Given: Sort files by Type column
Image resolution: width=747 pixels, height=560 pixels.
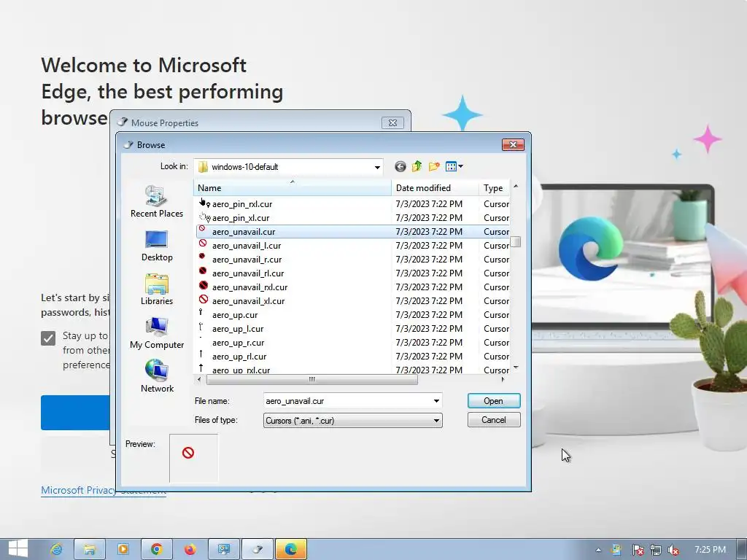Looking at the screenshot, I should (494, 187).
